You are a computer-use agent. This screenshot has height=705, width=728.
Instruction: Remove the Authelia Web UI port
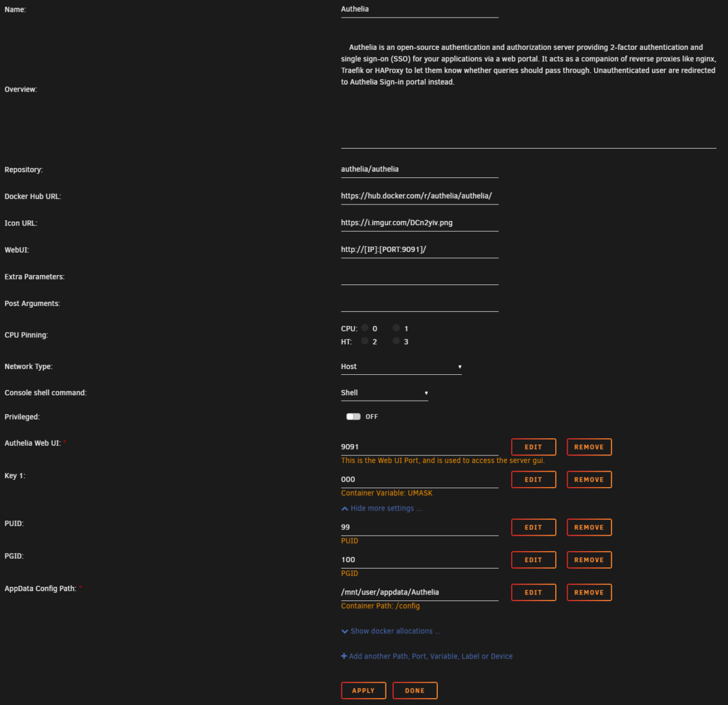tap(589, 446)
